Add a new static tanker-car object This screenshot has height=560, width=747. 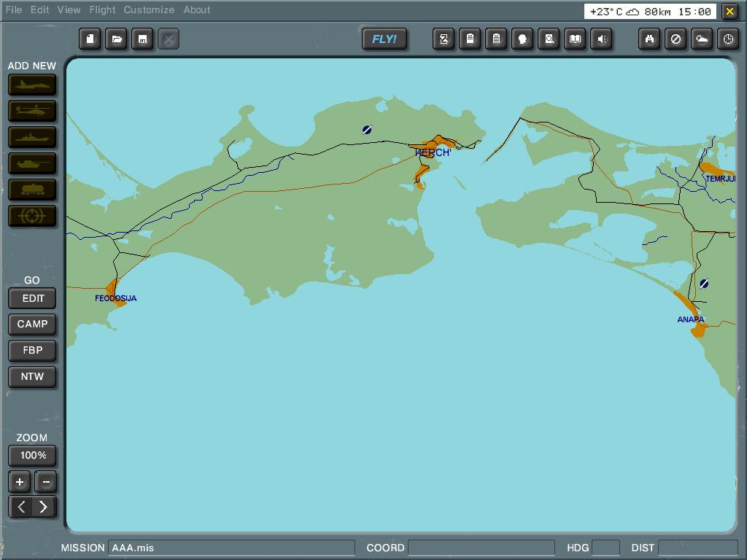[x=32, y=190]
